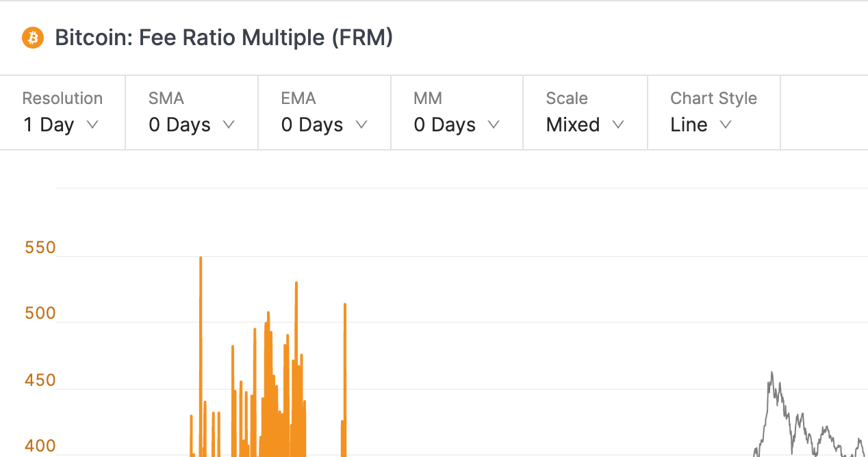The image size is (868, 457).
Task: Open the Chart Style Line dropdown
Action: [x=714, y=112]
